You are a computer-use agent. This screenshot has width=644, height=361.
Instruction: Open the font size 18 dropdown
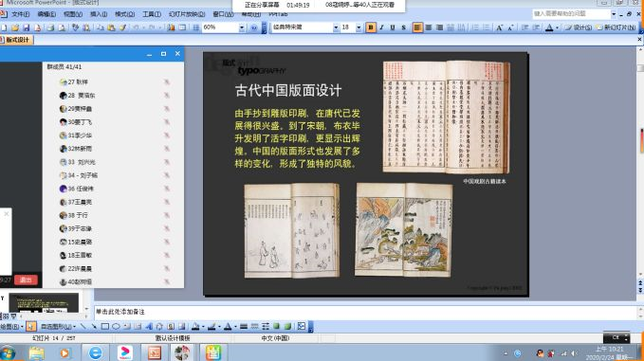[359, 27]
